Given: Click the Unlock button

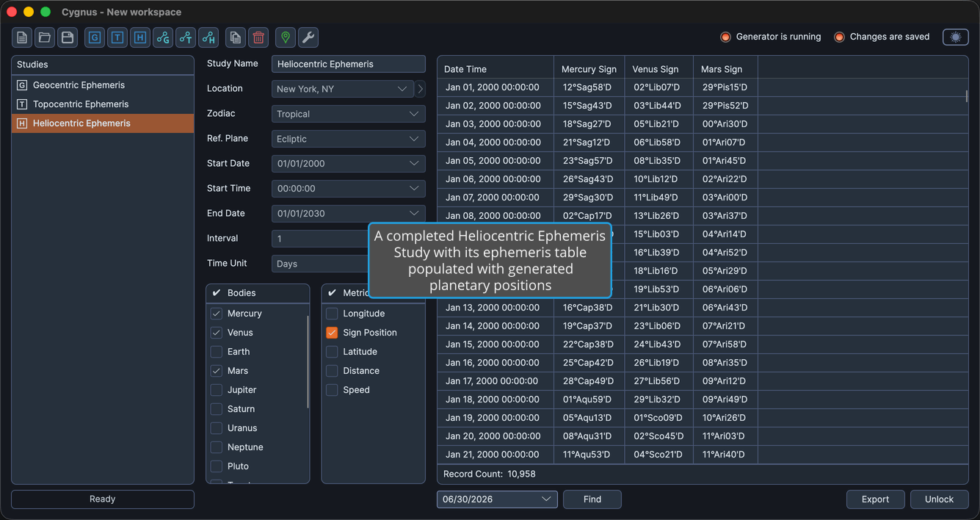Looking at the screenshot, I should (x=940, y=499).
